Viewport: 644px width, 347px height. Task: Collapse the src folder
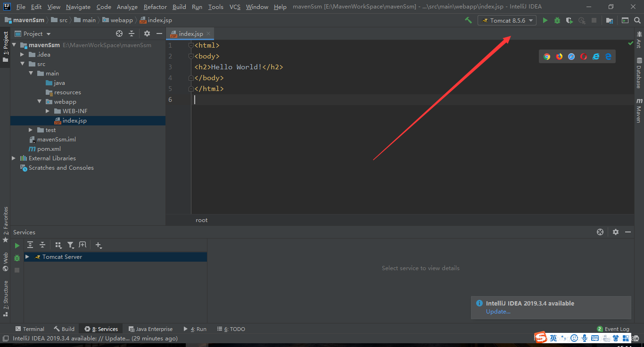pos(23,64)
